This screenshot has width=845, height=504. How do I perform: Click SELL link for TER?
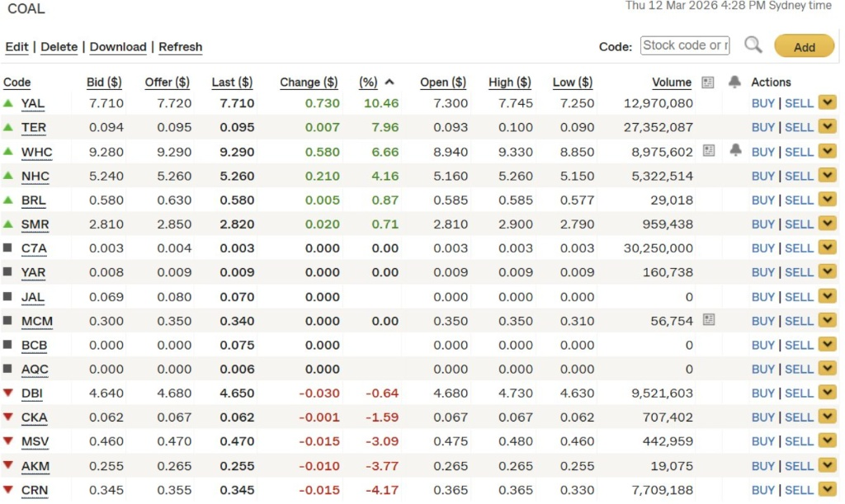click(x=799, y=127)
